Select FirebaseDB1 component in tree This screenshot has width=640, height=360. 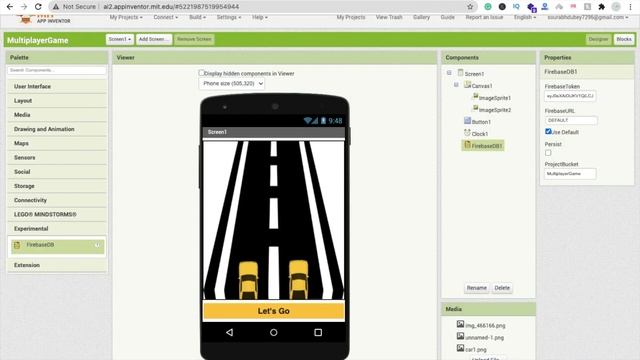point(483,146)
